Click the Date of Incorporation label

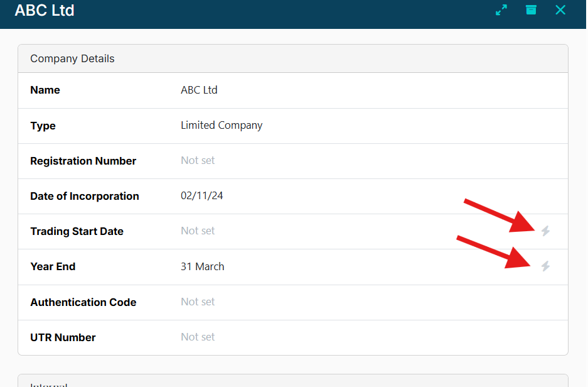(85, 196)
